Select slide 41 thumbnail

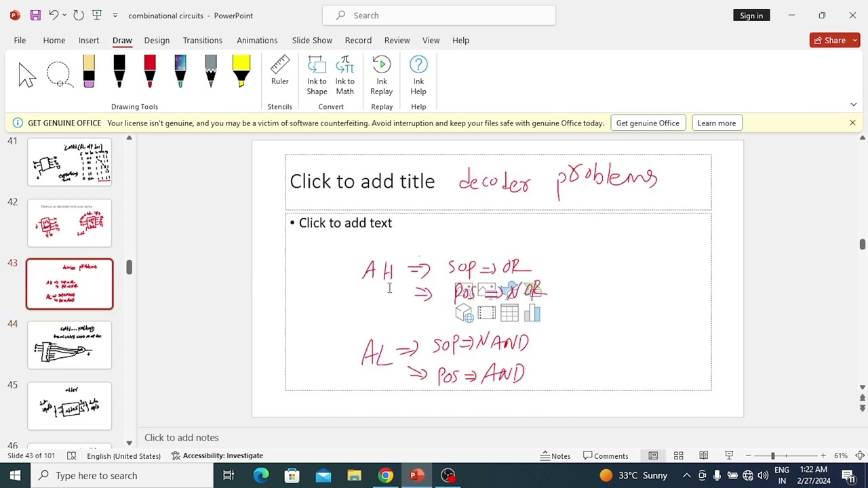(x=69, y=162)
